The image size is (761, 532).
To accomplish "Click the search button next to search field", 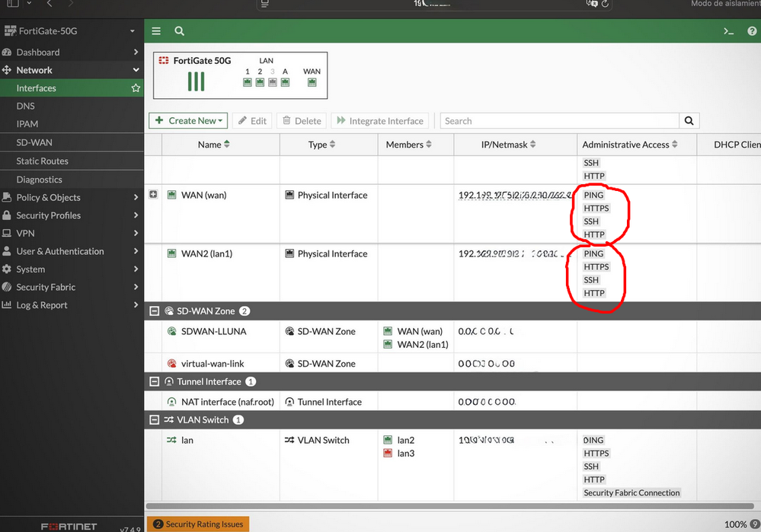I will [x=689, y=121].
